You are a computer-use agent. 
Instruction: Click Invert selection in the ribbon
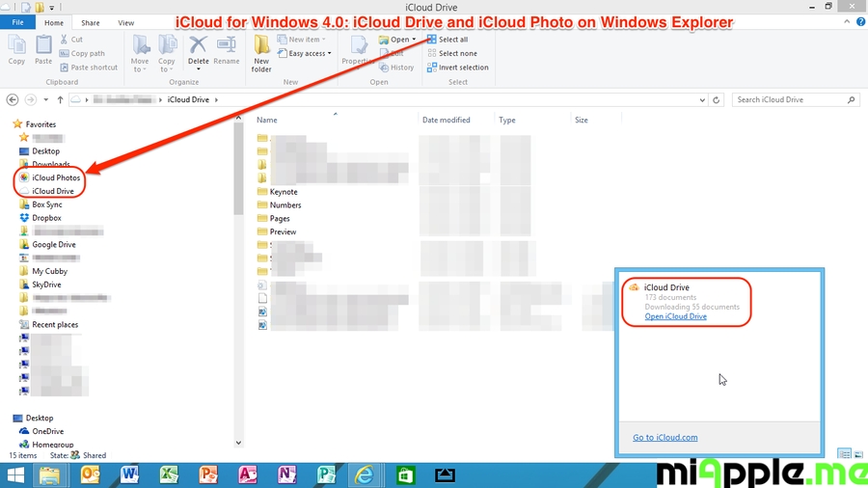coord(463,68)
